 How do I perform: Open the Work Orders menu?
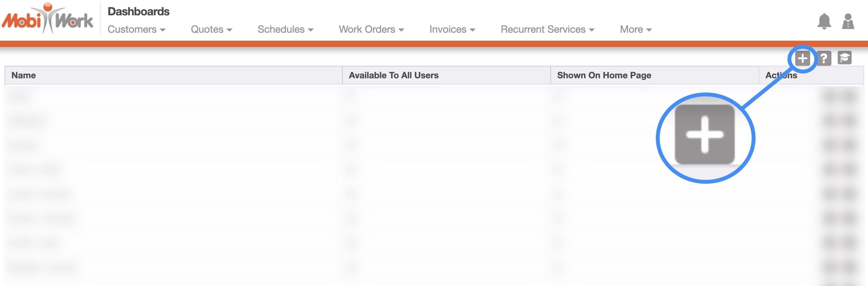pos(371,30)
